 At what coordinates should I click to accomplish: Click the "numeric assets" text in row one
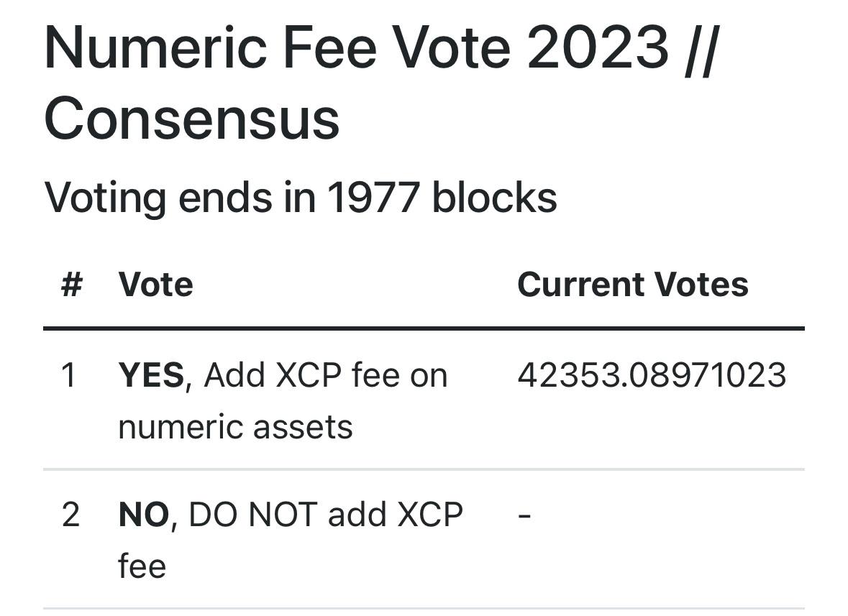pos(235,427)
